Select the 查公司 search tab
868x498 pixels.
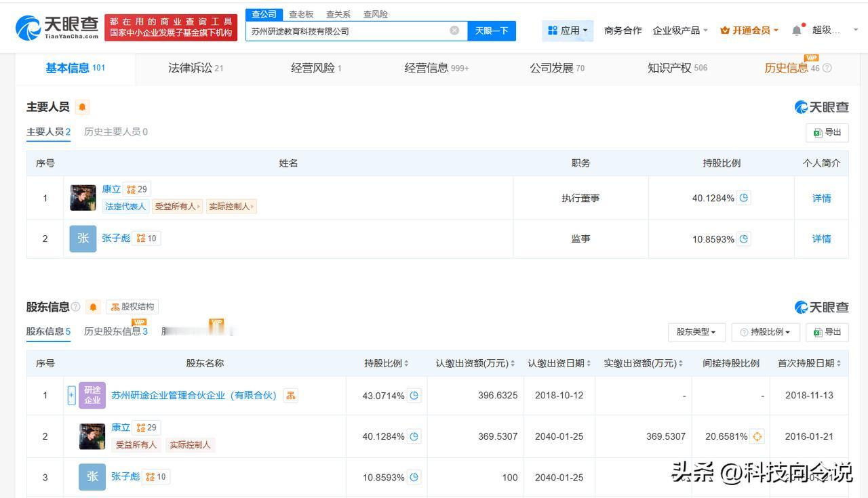coord(264,14)
